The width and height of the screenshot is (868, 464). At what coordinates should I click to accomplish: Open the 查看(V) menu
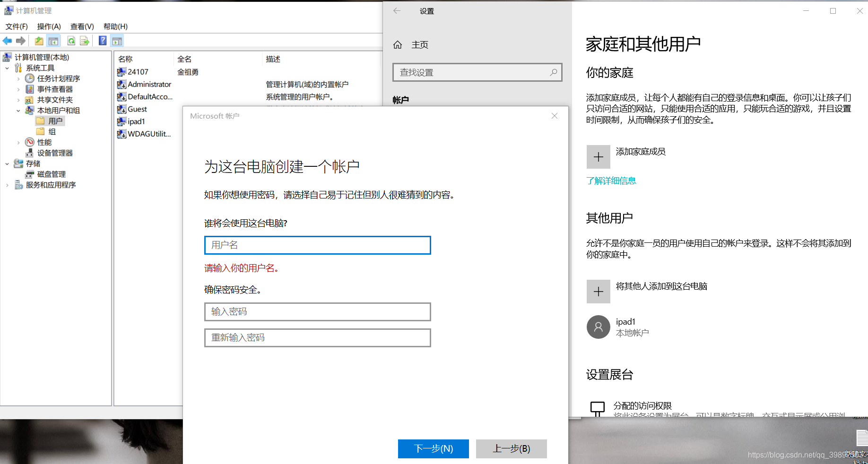(82, 26)
